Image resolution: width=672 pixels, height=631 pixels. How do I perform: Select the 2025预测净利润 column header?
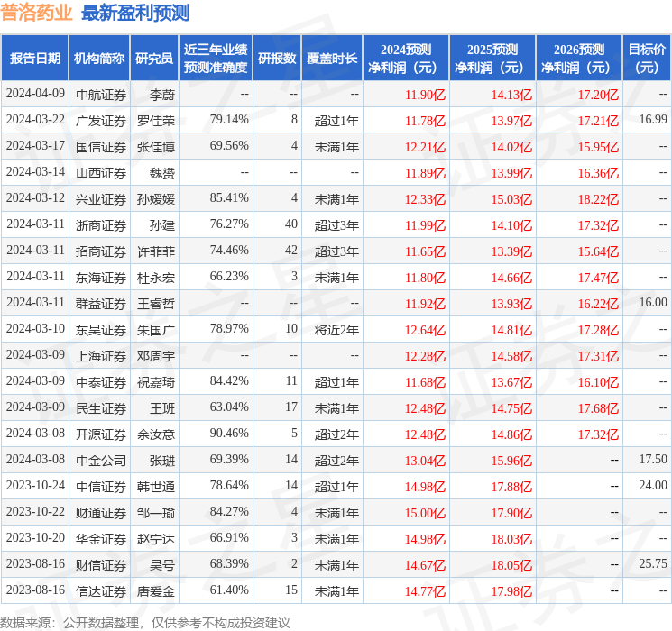pos(492,59)
